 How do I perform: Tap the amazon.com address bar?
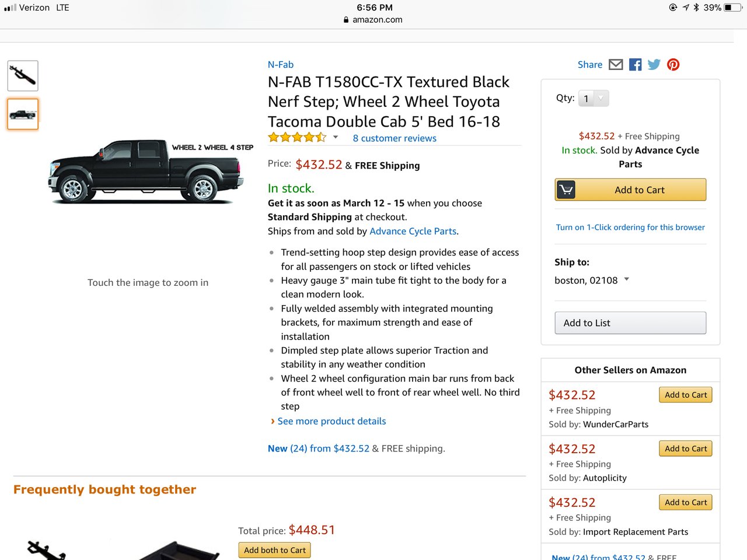(x=373, y=20)
